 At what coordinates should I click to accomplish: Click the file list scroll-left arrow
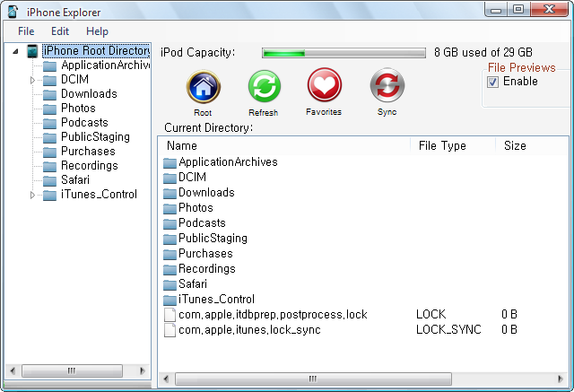coord(166,379)
